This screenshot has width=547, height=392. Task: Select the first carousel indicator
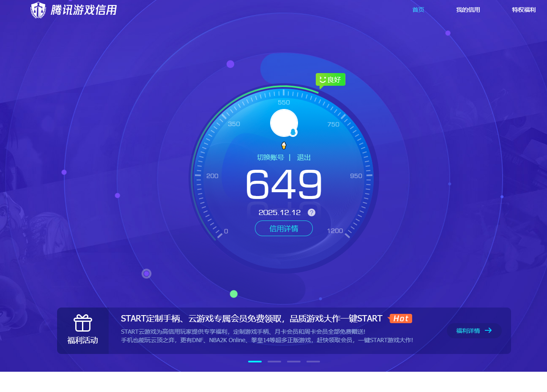click(x=255, y=362)
